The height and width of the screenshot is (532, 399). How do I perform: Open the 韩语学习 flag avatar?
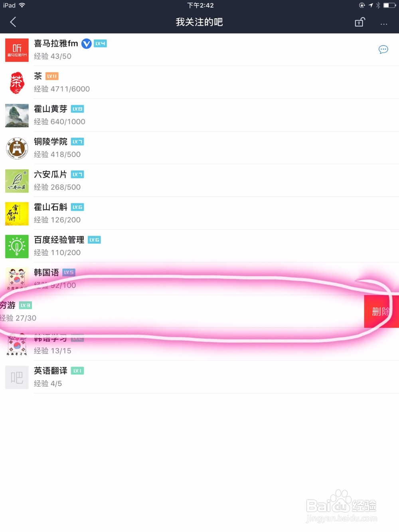(17, 344)
